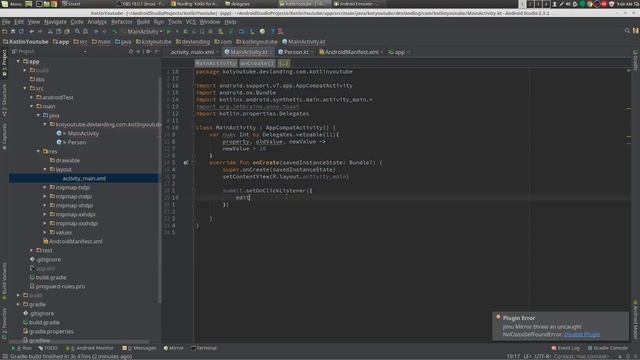
Task: Expand the values folder node
Action: (x=45, y=232)
